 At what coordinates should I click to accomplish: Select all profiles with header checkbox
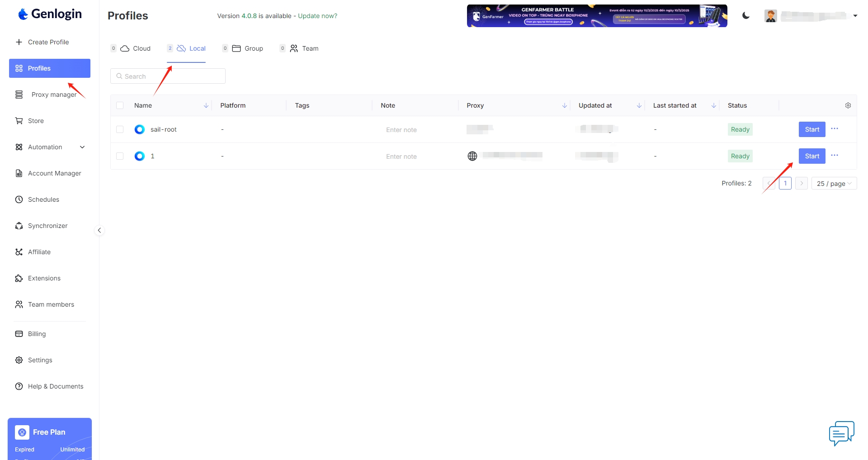click(120, 105)
